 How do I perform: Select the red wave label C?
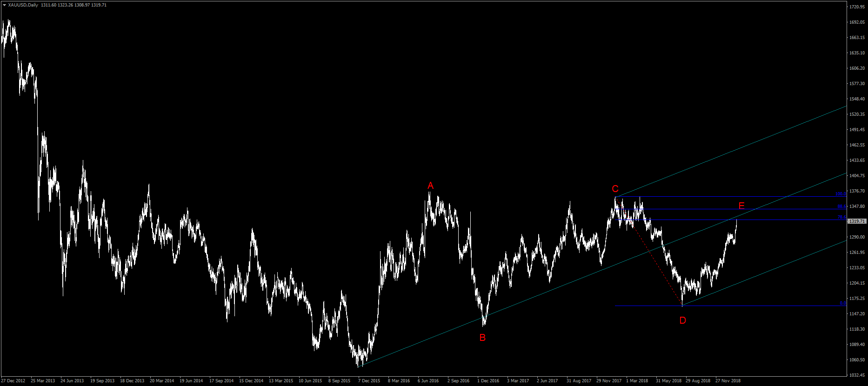(615, 189)
